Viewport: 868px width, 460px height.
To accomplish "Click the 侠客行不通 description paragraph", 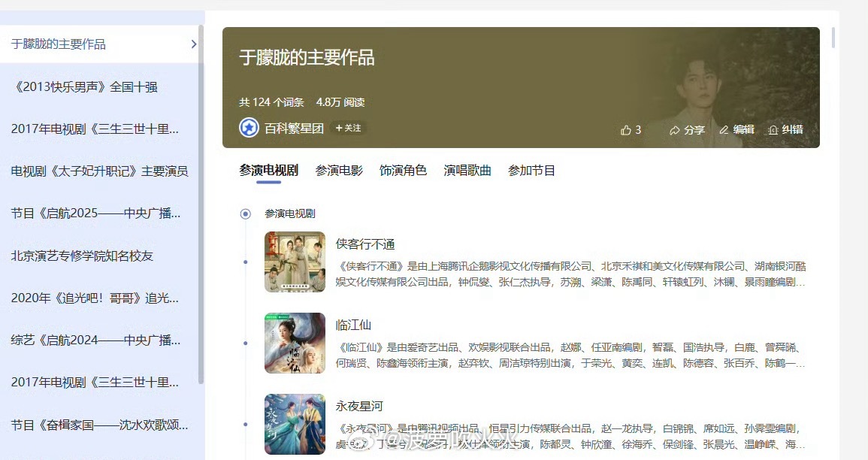I will [x=570, y=274].
